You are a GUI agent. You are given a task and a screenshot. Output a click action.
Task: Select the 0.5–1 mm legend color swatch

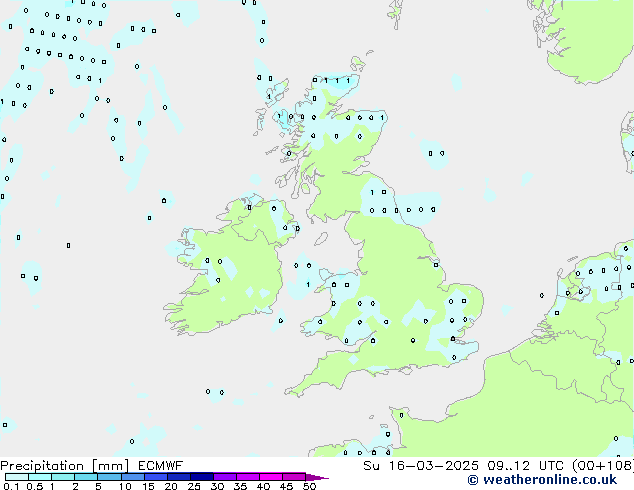(40, 477)
